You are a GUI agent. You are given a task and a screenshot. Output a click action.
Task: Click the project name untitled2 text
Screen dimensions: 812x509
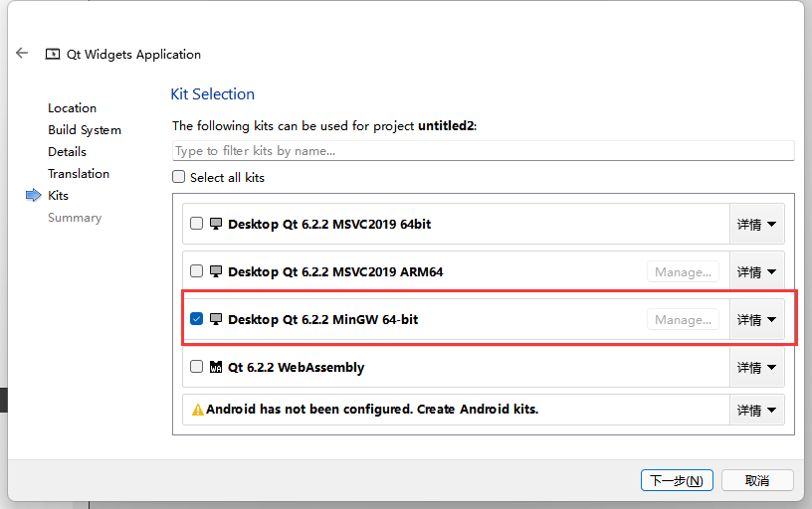tap(446, 125)
